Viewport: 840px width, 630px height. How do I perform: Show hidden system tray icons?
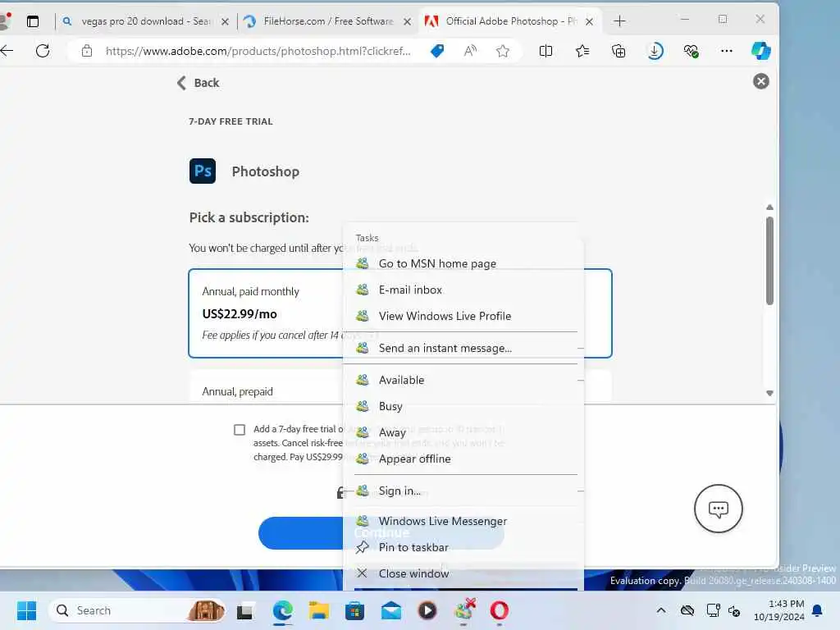pyautogui.click(x=661, y=610)
